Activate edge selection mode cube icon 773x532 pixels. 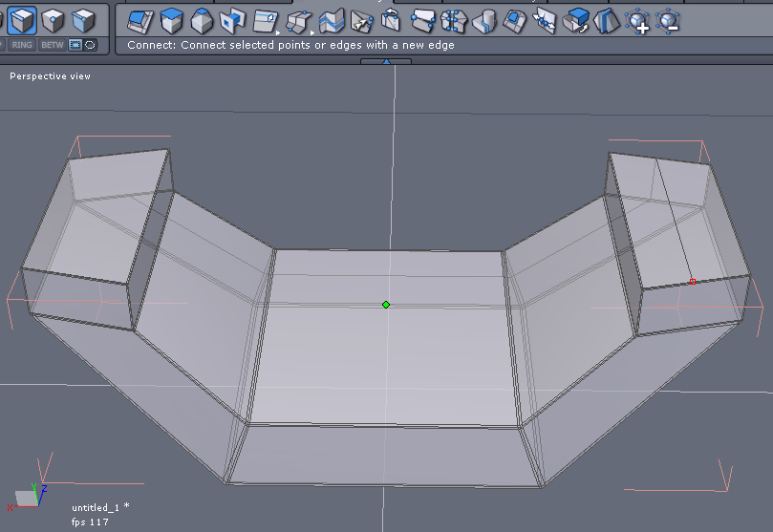click(x=22, y=21)
